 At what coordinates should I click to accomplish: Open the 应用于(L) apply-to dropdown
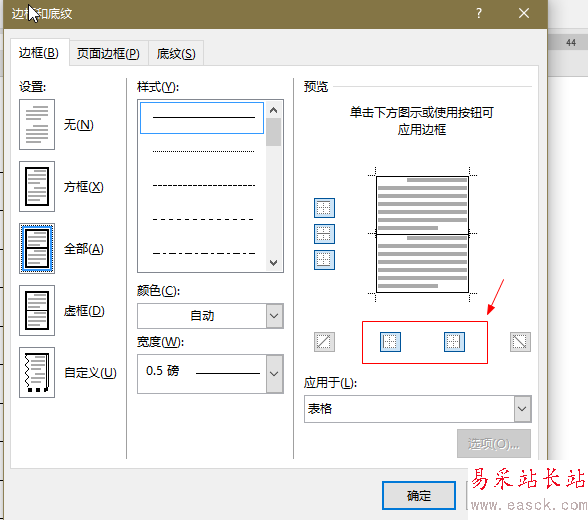[x=522, y=409]
